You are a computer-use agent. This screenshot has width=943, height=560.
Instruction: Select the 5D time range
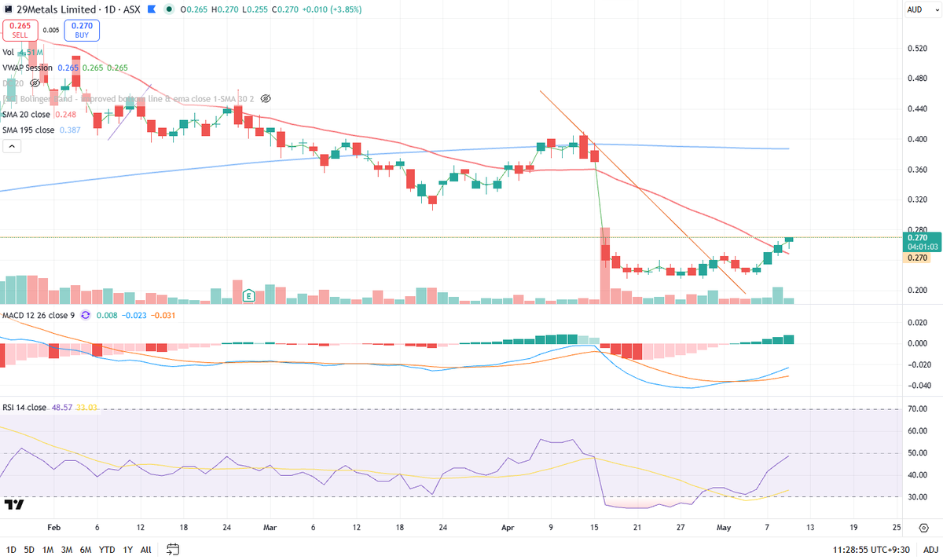pyautogui.click(x=30, y=549)
